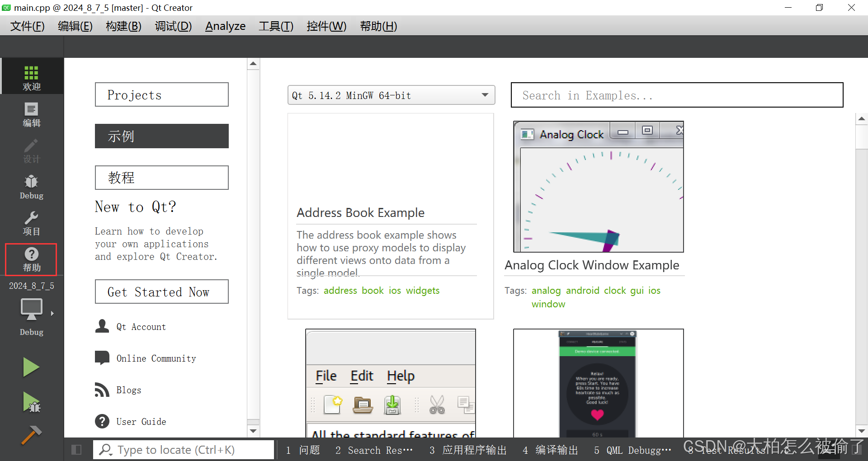
Task: Click left panel scrollbar down arrow
Action: [253, 431]
